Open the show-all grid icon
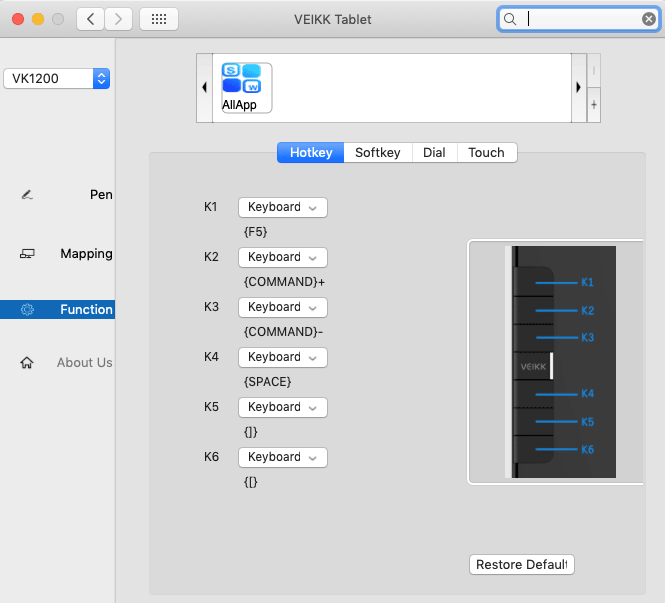This screenshot has height=603, width=665. click(159, 19)
